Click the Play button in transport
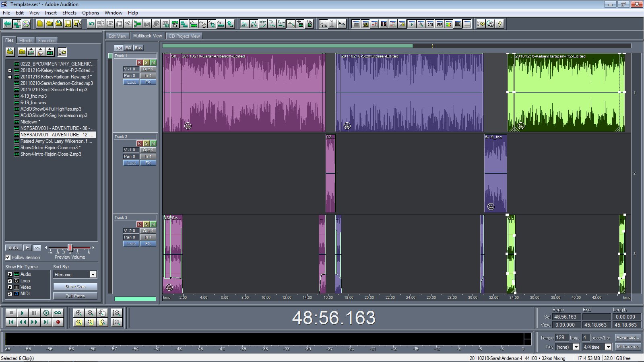The height and width of the screenshot is (362, 644). tap(23, 313)
